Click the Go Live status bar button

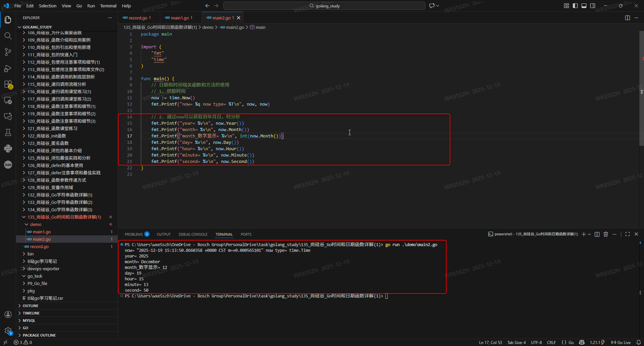point(621,342)
